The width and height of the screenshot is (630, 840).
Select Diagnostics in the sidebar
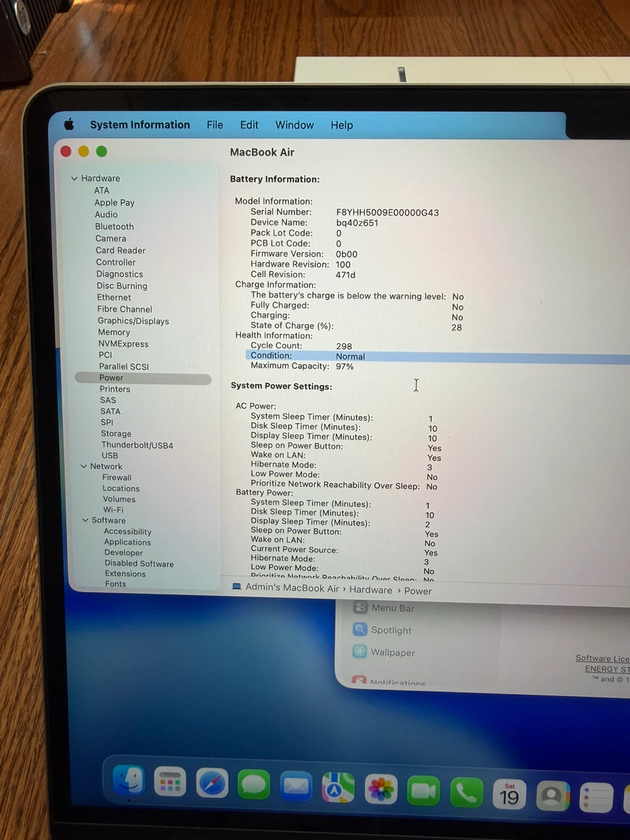pyautogui.click(x=120, y=274)
